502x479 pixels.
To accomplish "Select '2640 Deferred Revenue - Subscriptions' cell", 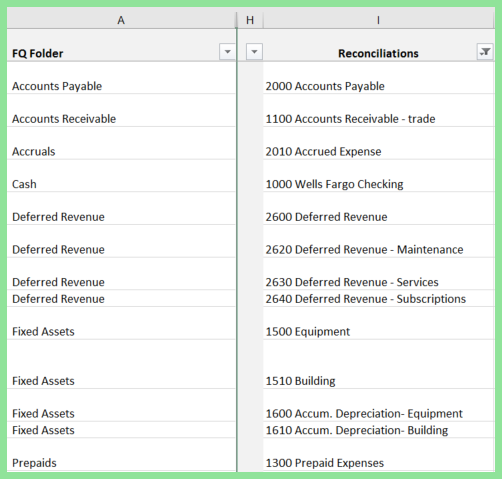I will (378, 298).
